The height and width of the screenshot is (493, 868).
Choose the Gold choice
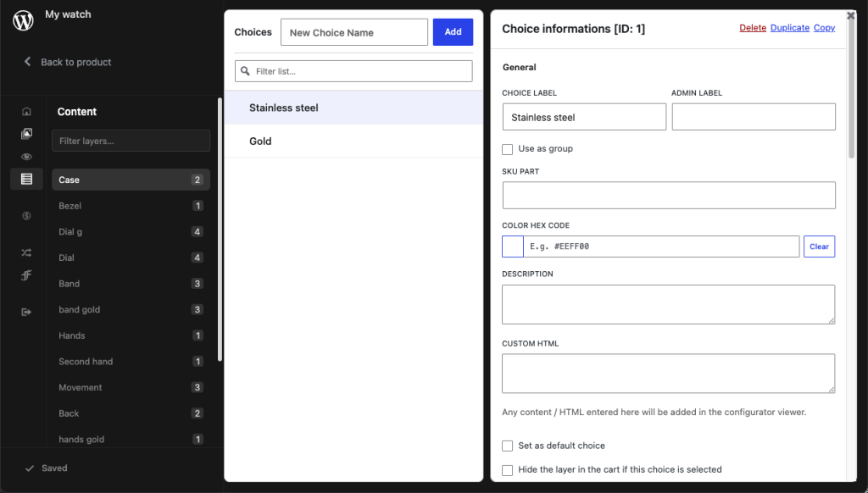(353, 141)
